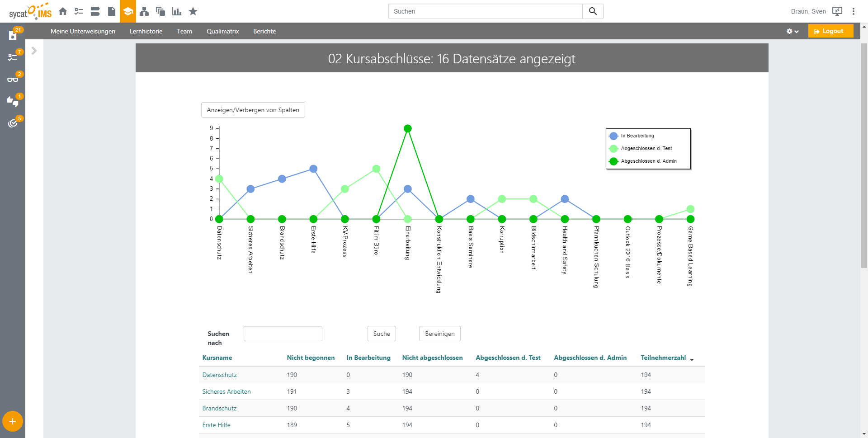The width and height of the screenshot is (868, 438).
Task: Open favorites star icon
Action: click(193, 11)
